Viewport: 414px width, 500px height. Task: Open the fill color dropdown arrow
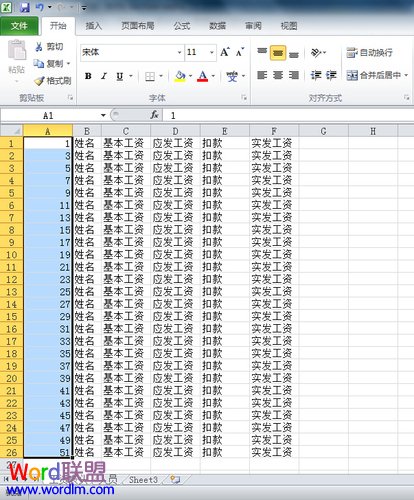tap(190, 76)
